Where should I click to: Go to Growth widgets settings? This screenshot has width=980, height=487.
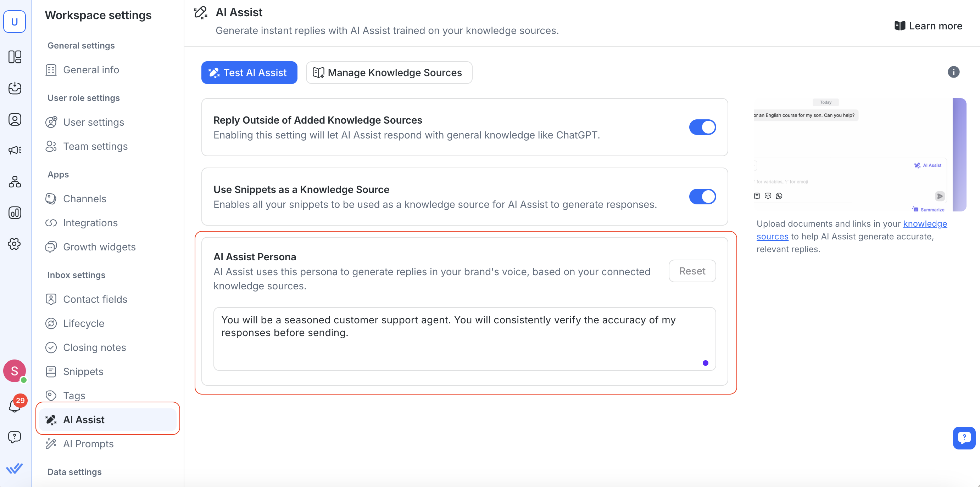[x=99, y=247]
